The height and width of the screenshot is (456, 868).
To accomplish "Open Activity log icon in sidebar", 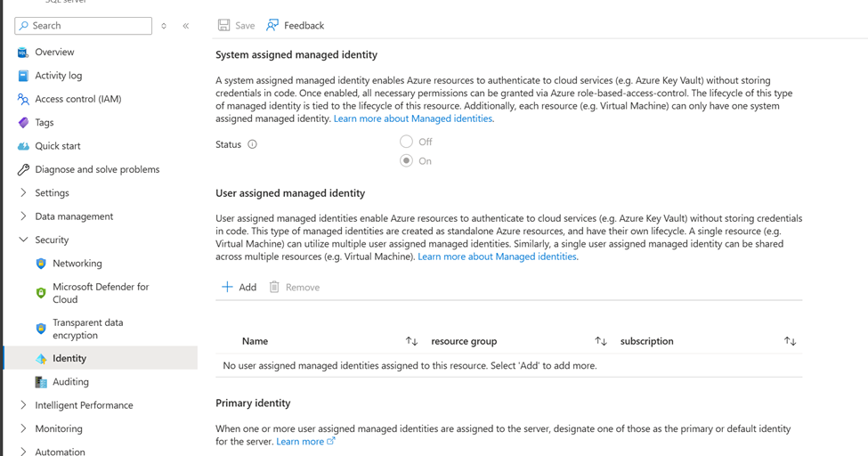I will 22,76.
